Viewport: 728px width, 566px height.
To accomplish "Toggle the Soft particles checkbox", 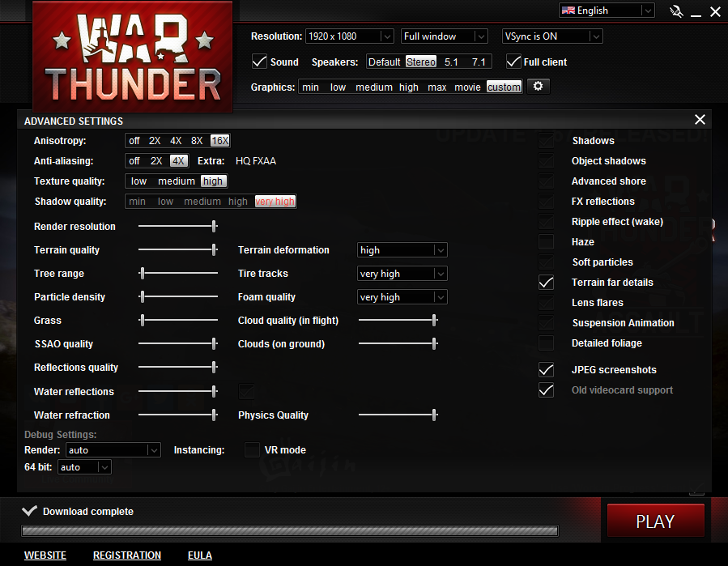I will (x=546, y=262).
